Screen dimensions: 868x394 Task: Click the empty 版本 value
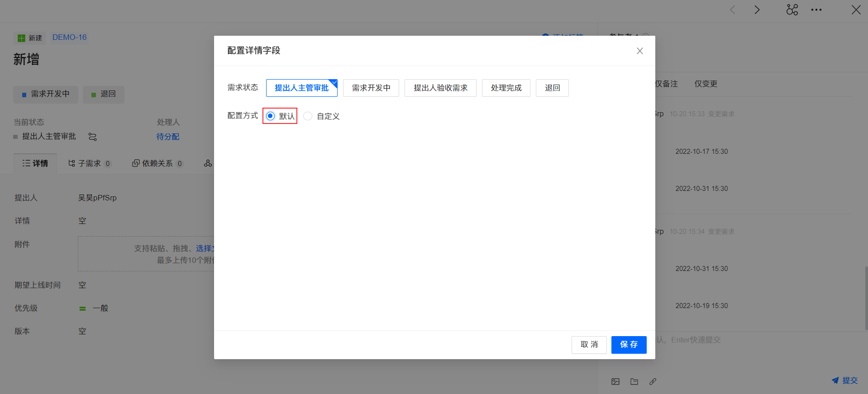tap(82, 331)
